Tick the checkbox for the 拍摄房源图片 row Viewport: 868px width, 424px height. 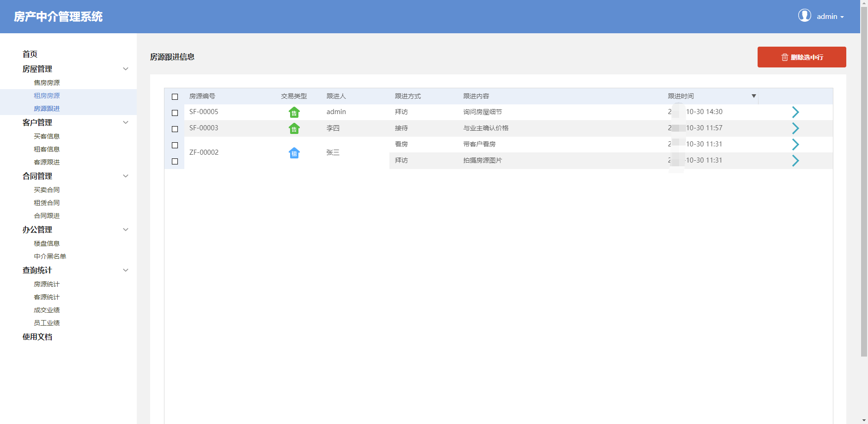coord(175,161)
